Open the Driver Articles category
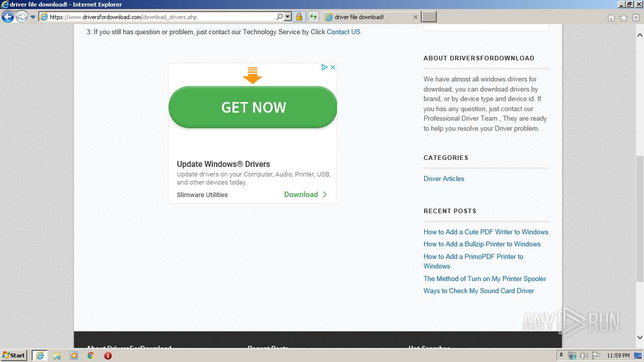644x362 pixels. 444,178
